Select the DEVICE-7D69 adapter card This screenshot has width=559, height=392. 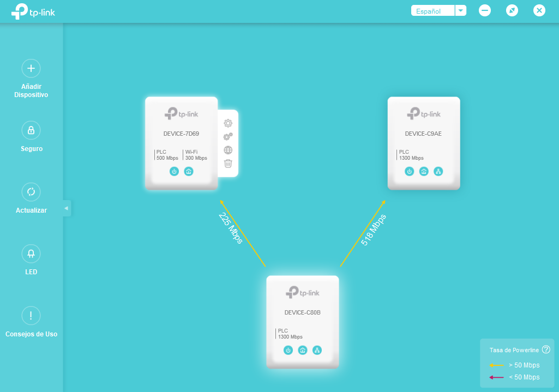click(x=182, y=143)
